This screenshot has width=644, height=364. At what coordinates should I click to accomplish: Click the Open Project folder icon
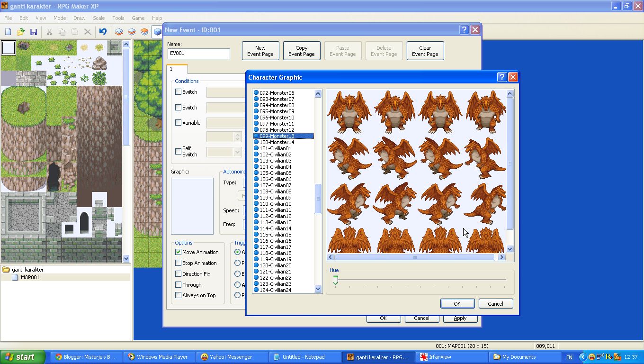click(21, 32)
